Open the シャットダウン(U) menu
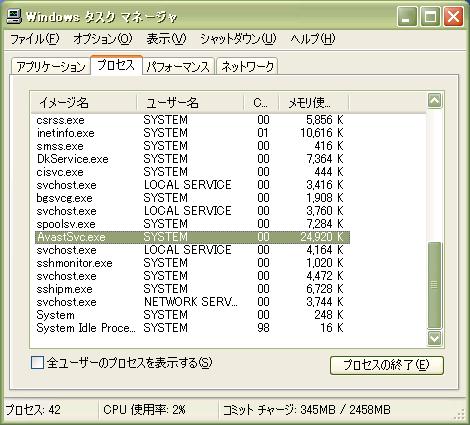Image resolution: width=470 pixels, height=425 pixels. pos(238,39)
